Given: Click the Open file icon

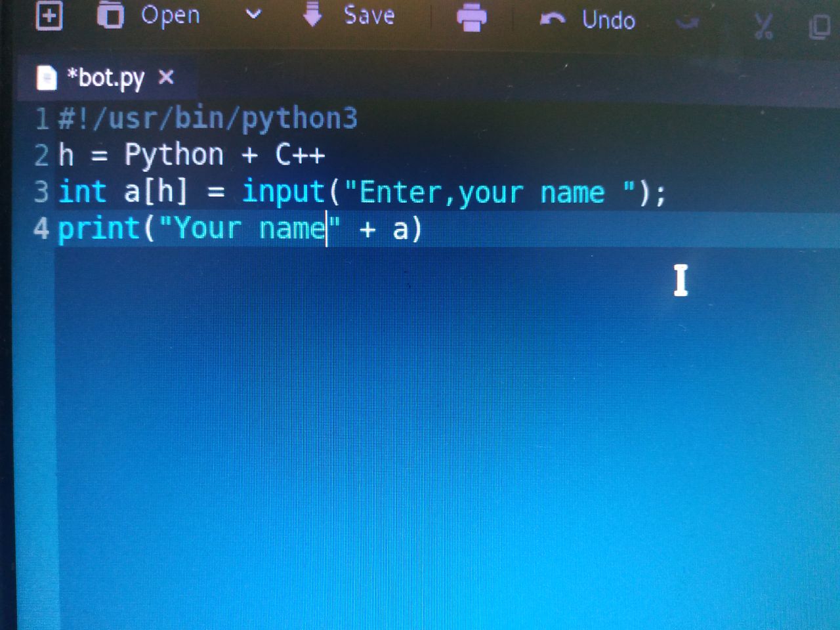Looking at the screenshot, I should [110, 14].
